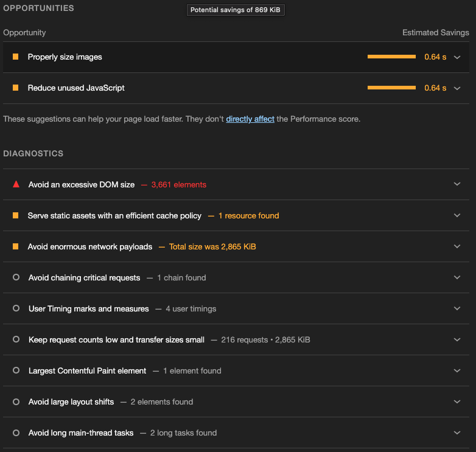Expand the Reduce unused JavaScript chevron
The height and width of the screenshot is (452, 476).
[x=457, y=88]
